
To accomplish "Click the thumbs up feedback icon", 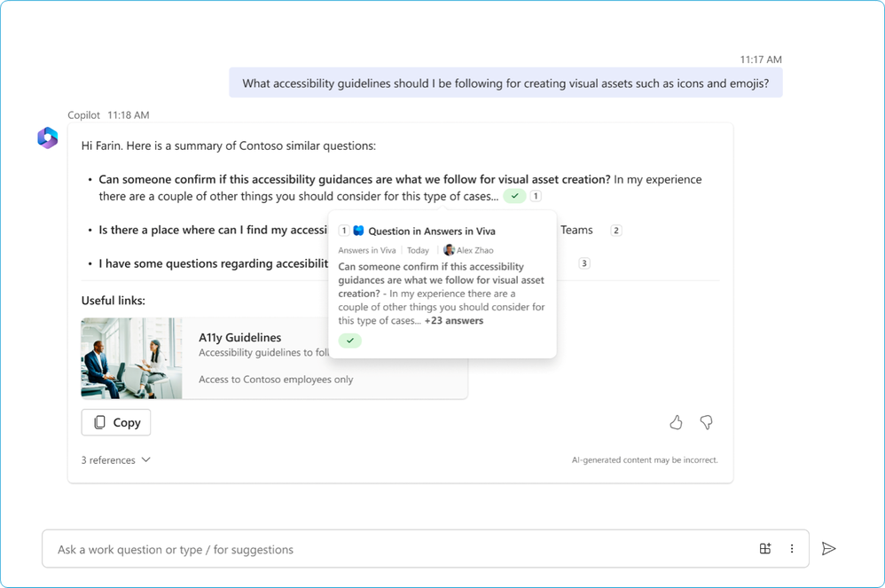I will click(x=676, y=422).
